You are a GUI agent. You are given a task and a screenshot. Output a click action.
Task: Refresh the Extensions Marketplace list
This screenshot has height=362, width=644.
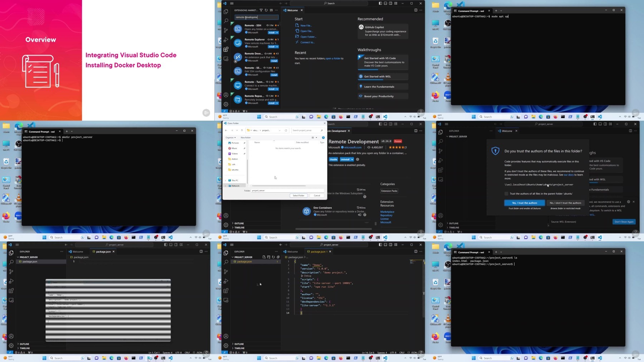(266, 10)
